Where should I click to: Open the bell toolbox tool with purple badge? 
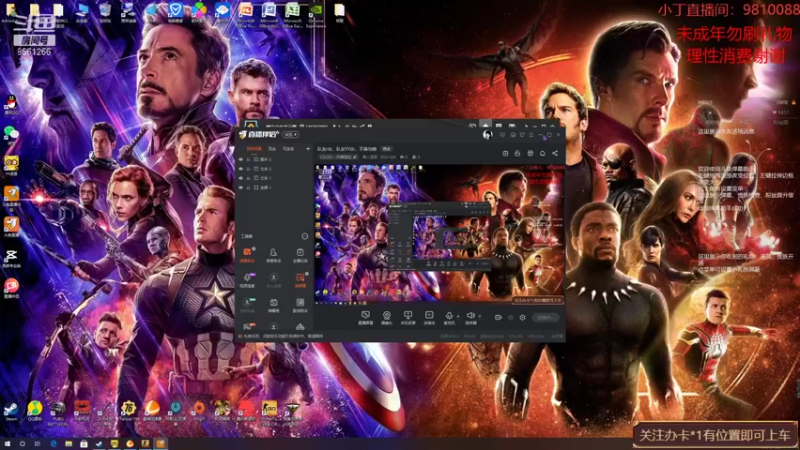247,279
